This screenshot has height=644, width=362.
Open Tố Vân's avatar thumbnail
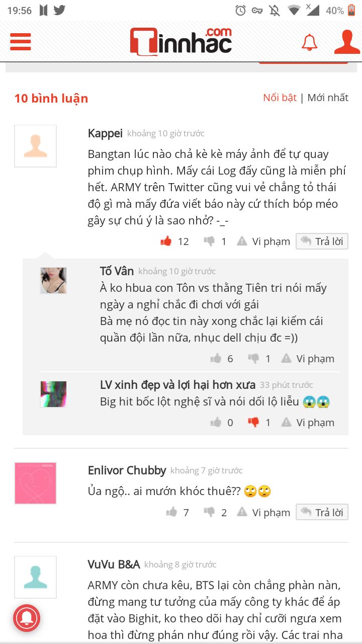(x=53, y=281)
